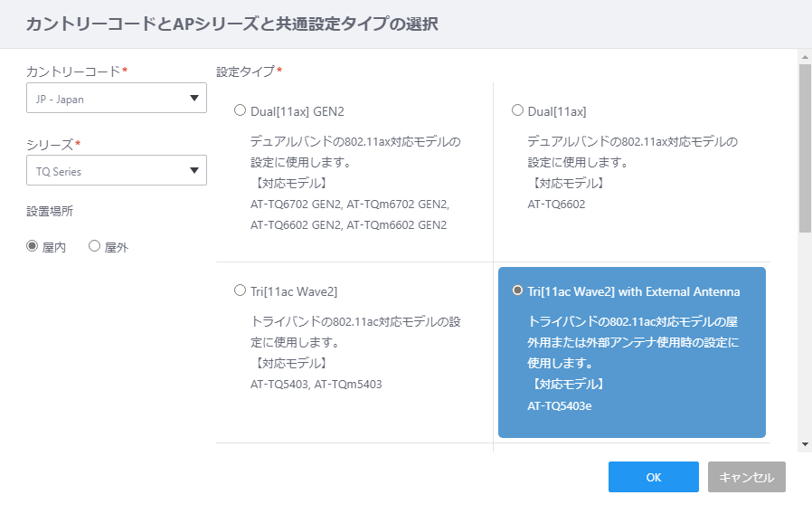Click the scrollbar up arrow
The width and height of the screenshot is (812, 514).
point(805,57)
